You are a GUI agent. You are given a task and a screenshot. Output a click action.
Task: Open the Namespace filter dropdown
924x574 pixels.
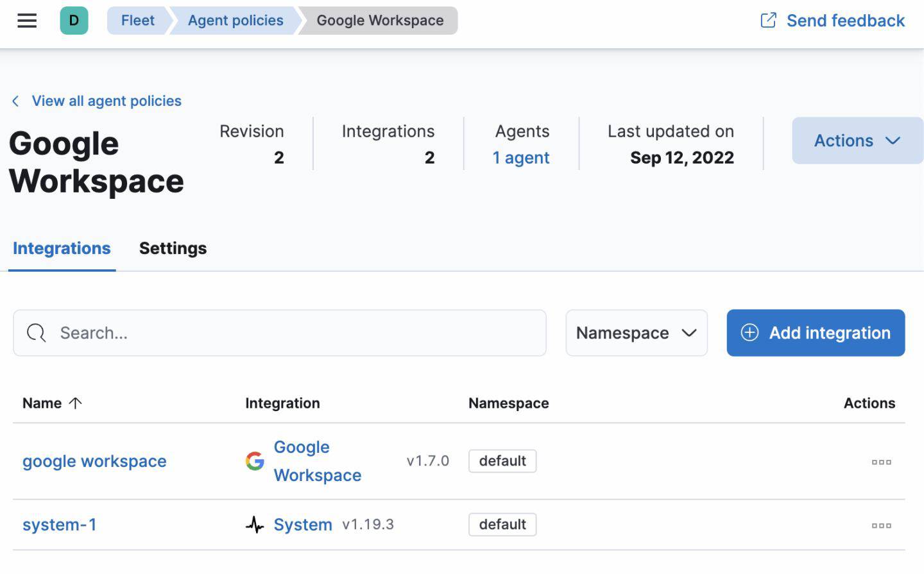636,333
